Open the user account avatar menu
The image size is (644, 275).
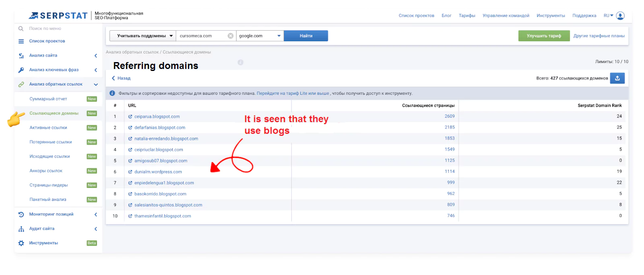click(x=620, y=16)
